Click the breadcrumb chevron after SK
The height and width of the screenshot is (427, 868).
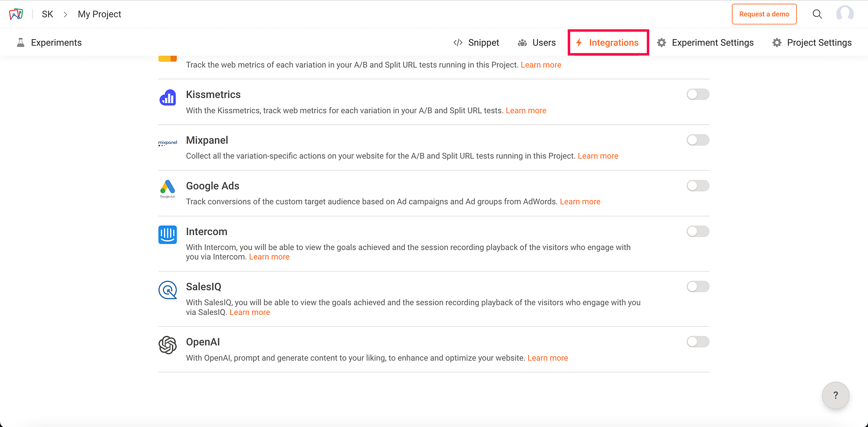click(66, 14)
